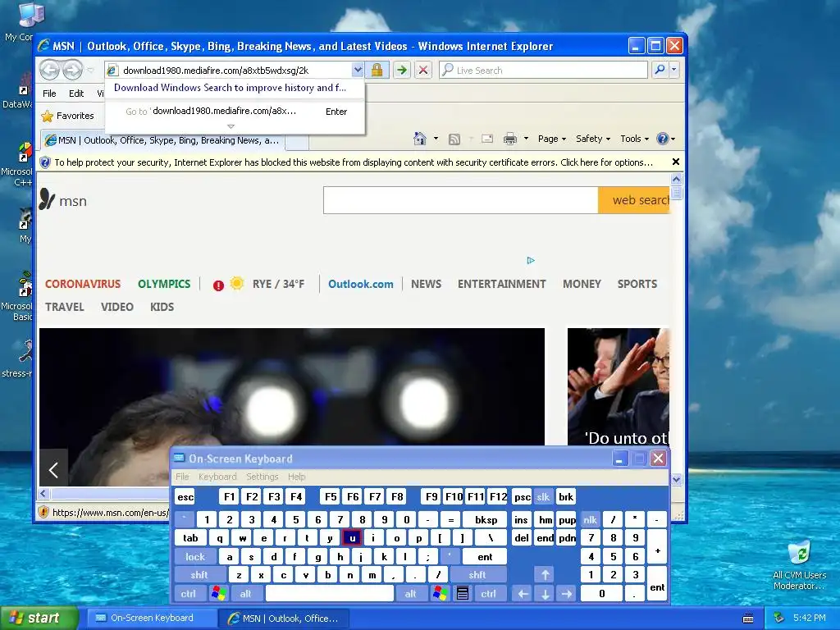840x630 pixels.
Task: Click the web search button
Action: [x=634, y=200]
